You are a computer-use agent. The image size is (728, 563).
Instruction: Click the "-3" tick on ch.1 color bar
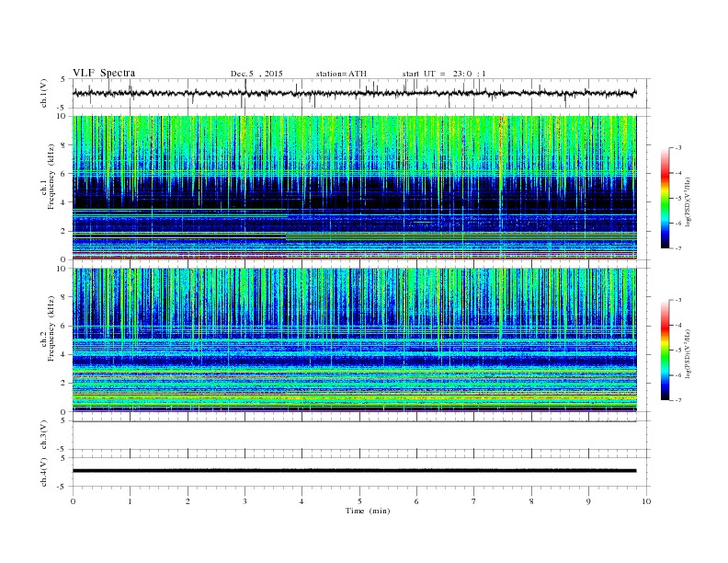click(x=678, y=148)
